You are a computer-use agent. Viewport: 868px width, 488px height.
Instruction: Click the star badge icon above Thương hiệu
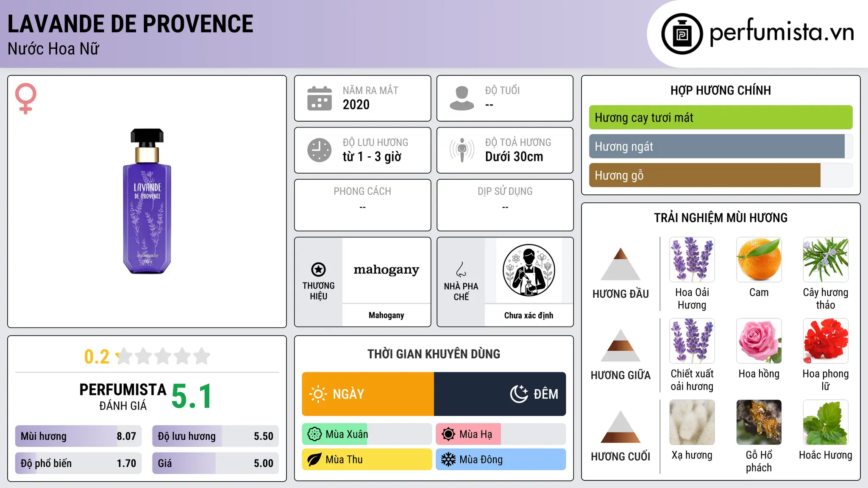pyautogui.click(x=318, y=269)
